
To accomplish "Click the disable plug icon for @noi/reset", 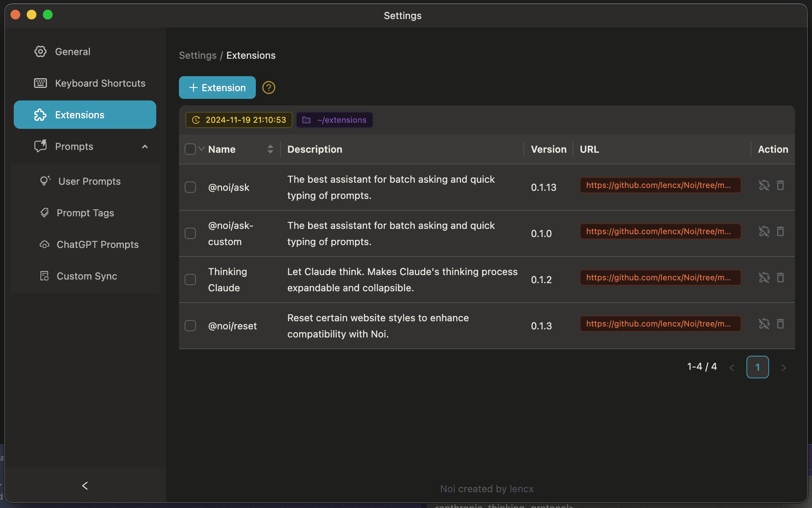I will pos(764,324).
